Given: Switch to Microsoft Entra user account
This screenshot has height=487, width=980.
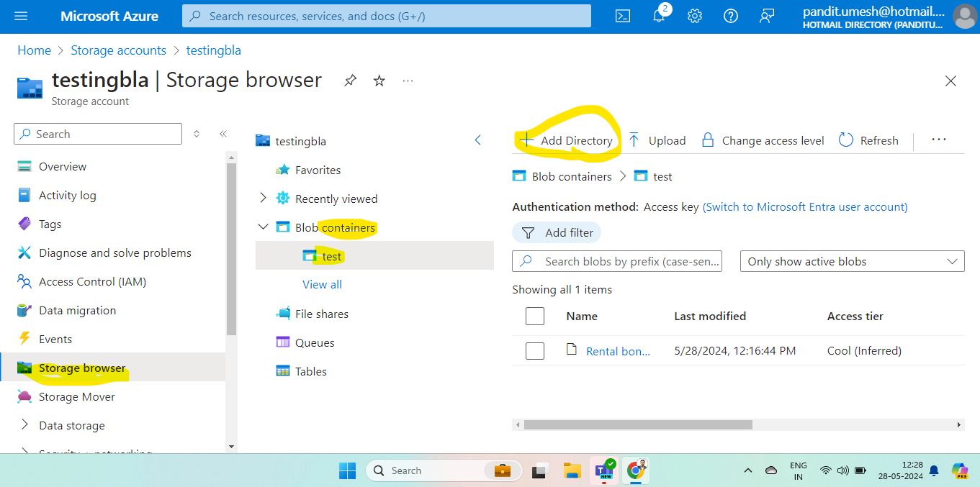Looking at the screenshot, I should [804, 206].
